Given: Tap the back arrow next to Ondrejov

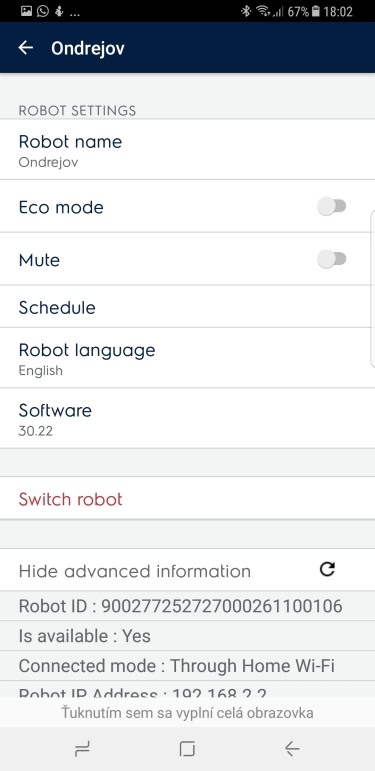Looking at the screenshot, I should 26,48.
